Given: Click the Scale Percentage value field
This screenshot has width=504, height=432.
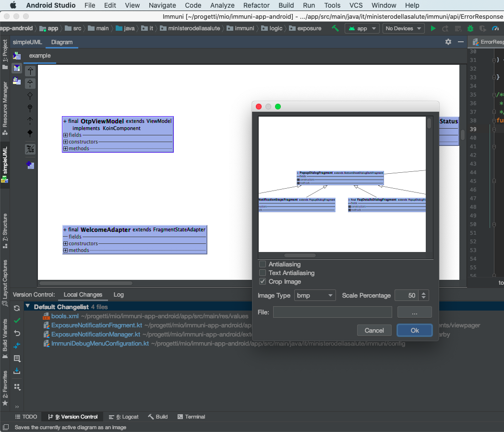Looking at the screenshot, I should pos(407,295).
